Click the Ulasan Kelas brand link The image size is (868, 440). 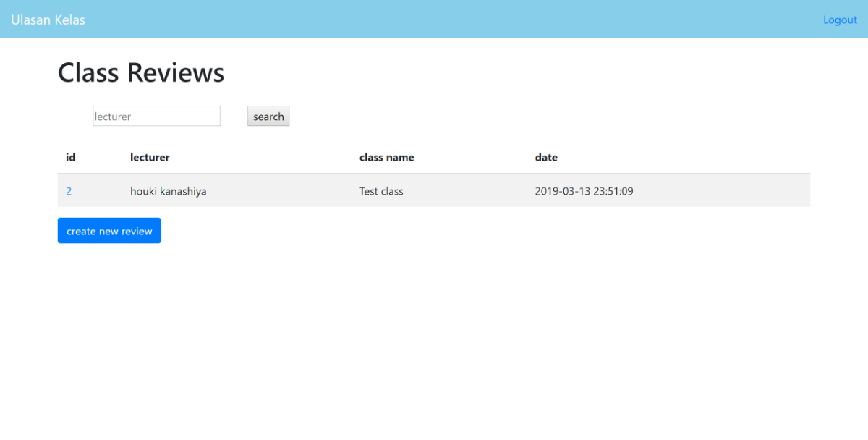pyautogui.click(x=48, y=20)
